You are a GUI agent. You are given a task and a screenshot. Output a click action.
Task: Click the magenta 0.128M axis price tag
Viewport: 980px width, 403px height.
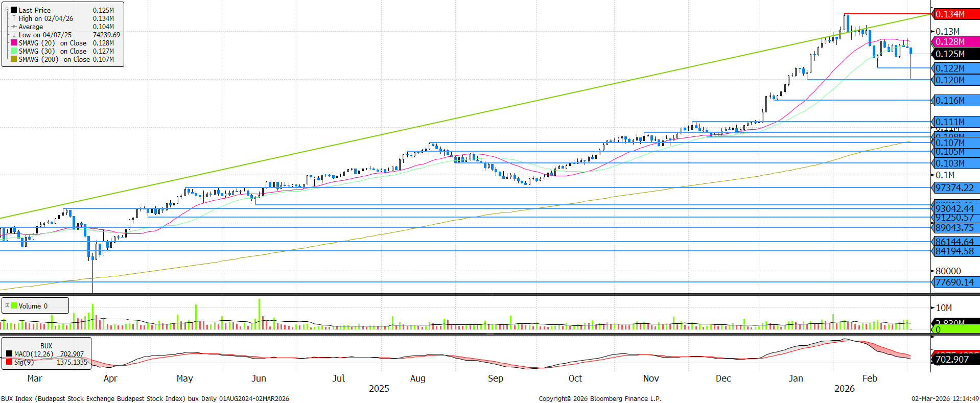pyautogui.click(x=954, y=42)
